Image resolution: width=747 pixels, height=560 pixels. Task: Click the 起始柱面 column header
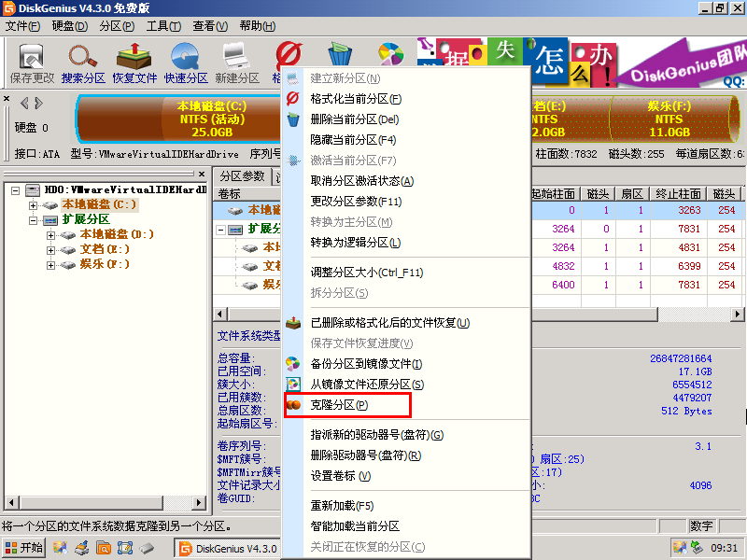554,194
